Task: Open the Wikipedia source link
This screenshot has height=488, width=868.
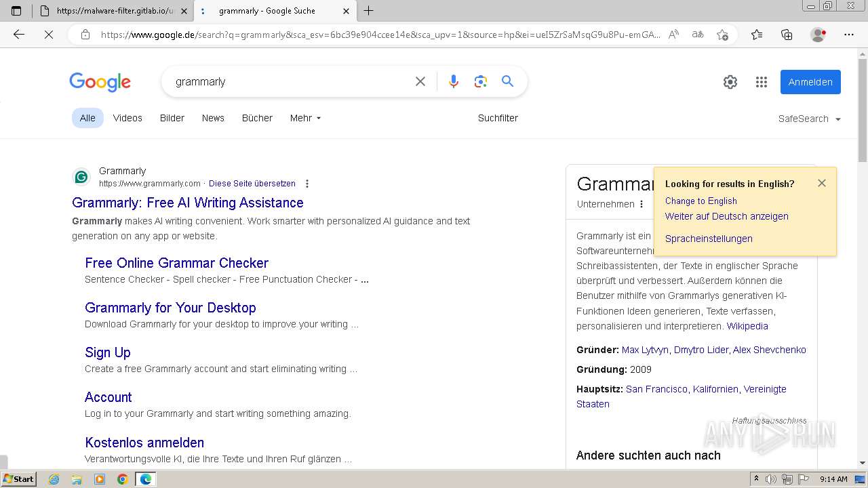Action: [747, 326]
